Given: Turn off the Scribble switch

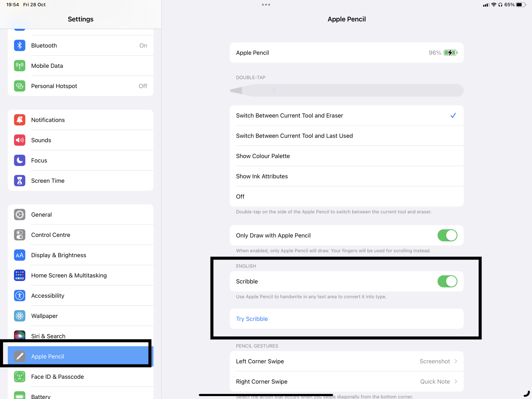Looking at the screenshot, I should point(447,281).
